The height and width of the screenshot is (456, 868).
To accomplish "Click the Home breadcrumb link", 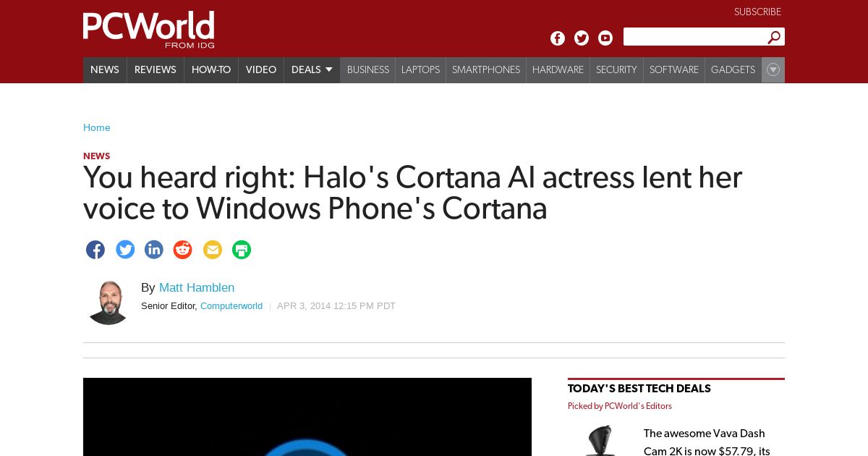I will [97, 128].
